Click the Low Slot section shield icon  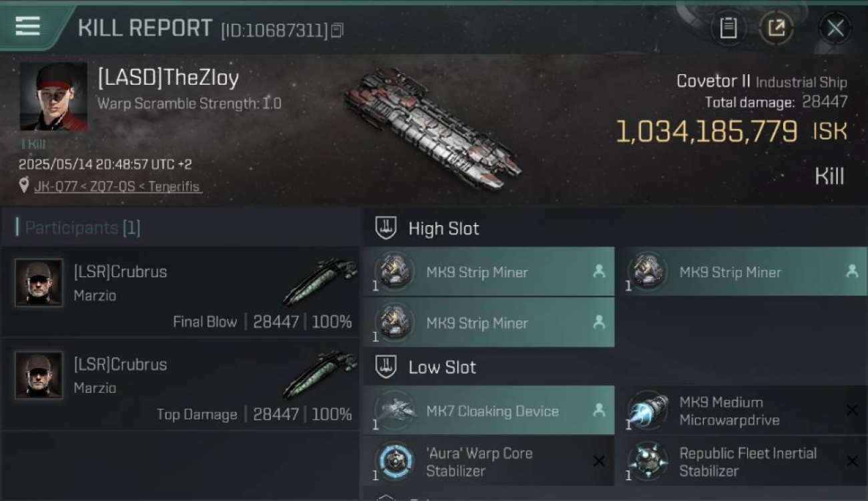[x=386, y=367]
